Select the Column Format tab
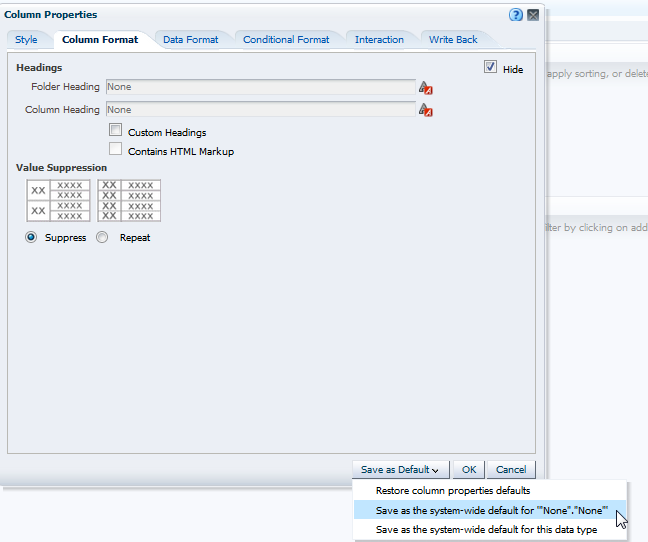The height and width of the screenshot is (542, 648). 100,40
